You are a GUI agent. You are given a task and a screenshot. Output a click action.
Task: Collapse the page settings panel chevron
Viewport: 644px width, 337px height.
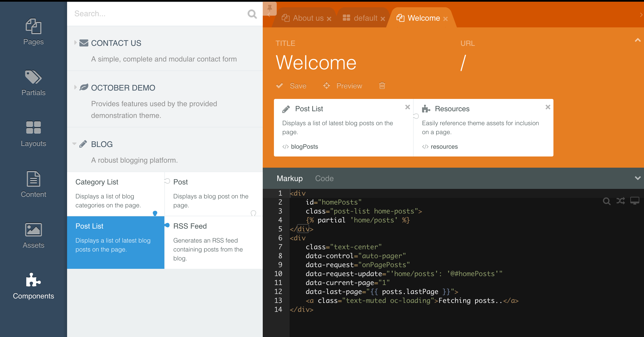pos(638,40)
